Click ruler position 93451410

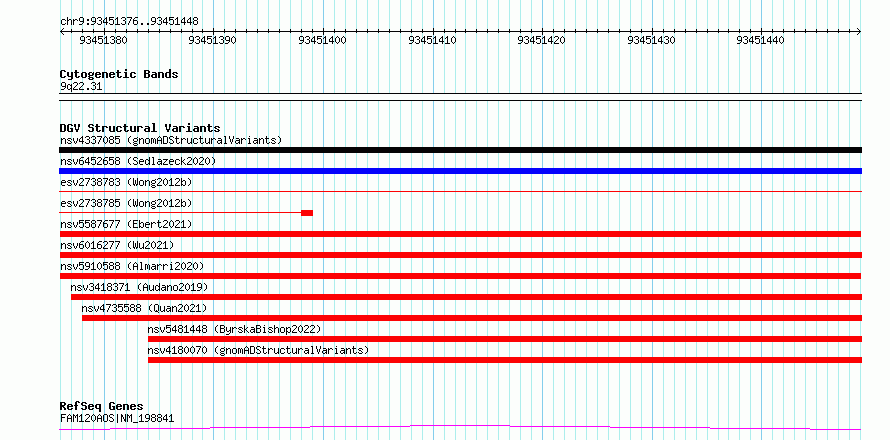[433, 40]
